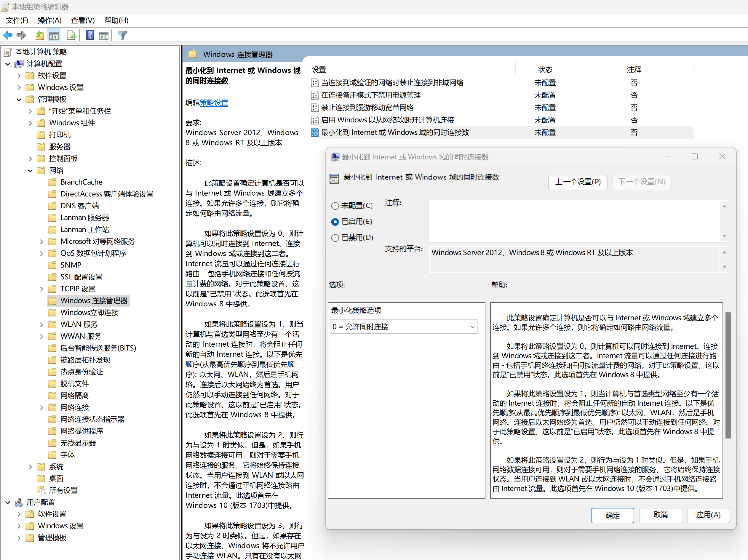
Task: Expand the QoS 数据包计划程序 node
Action: coord(41,254)
